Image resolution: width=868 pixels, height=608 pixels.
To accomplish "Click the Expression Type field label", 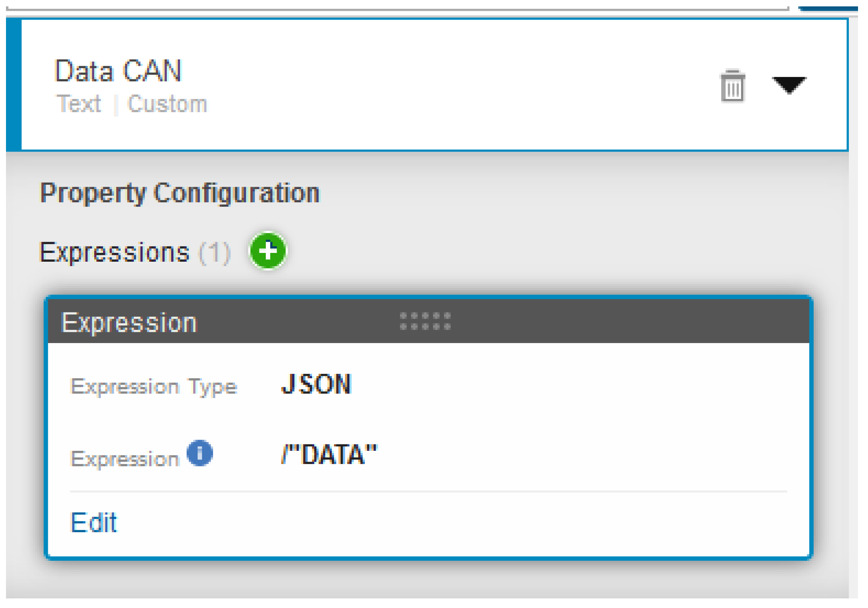I will pyautogui.click(x=154, y=387).
